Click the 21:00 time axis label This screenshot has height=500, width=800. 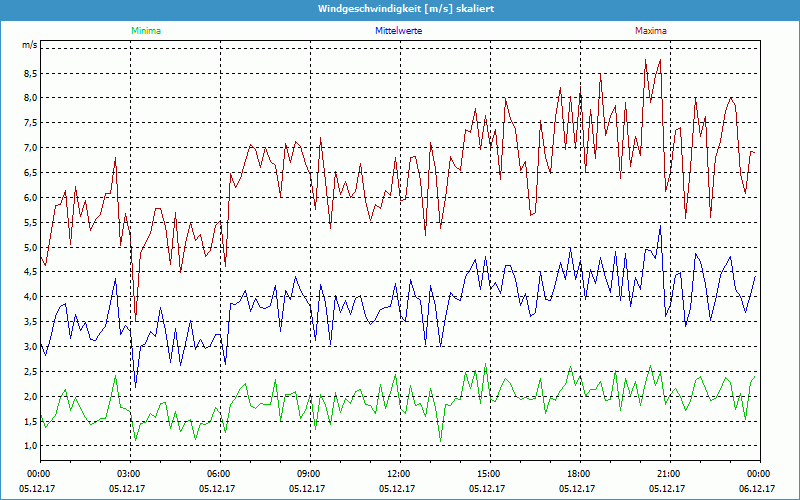pos(670,474)
